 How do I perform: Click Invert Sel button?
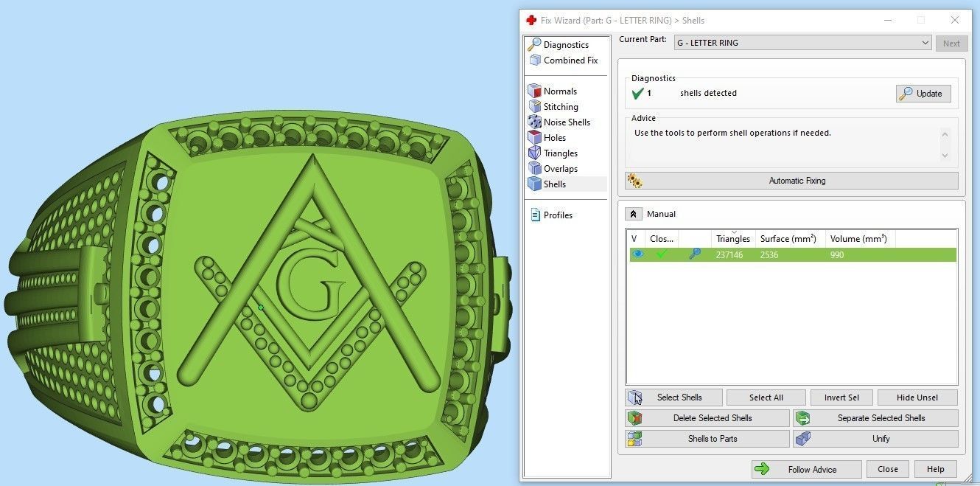(x=841, y=398)
